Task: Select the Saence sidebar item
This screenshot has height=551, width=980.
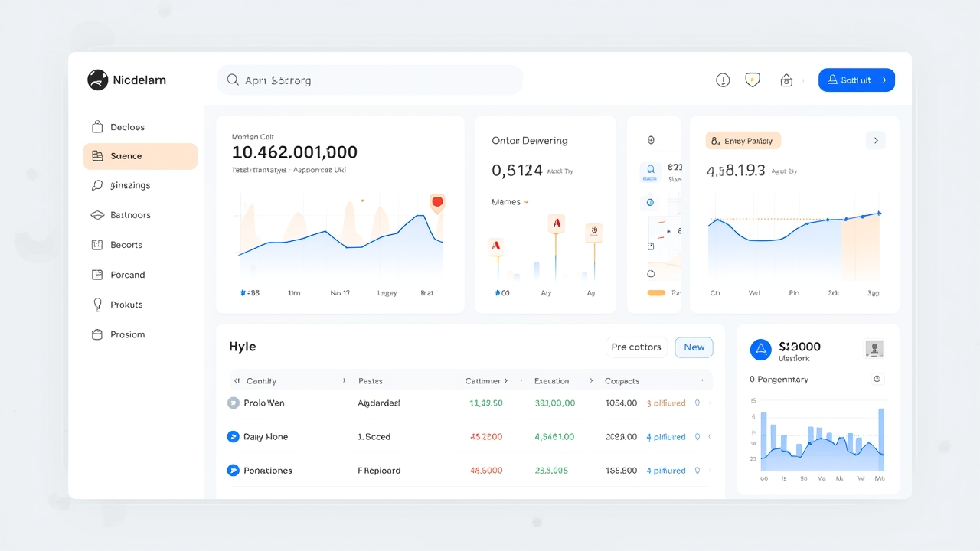Action: pyautogui.click(x=127, y=156)
